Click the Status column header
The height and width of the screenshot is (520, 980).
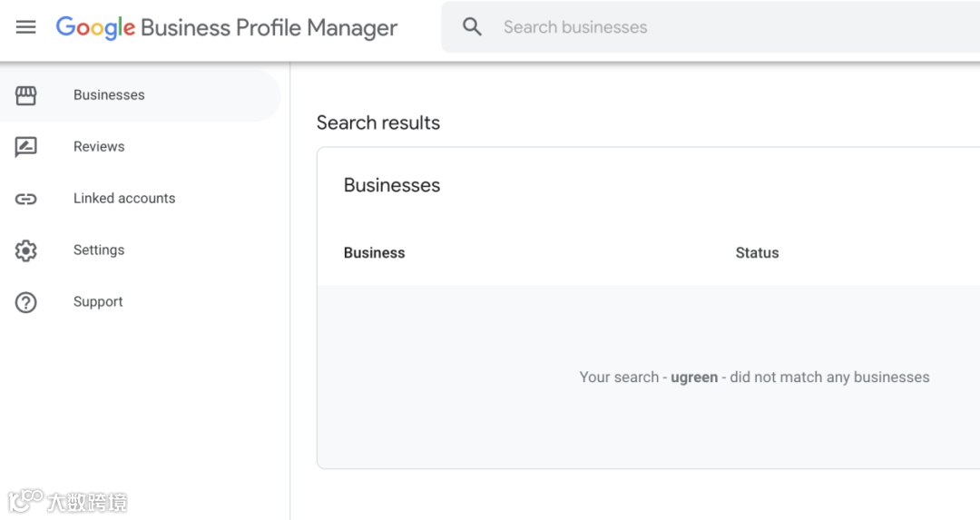[x=757, y=253]
